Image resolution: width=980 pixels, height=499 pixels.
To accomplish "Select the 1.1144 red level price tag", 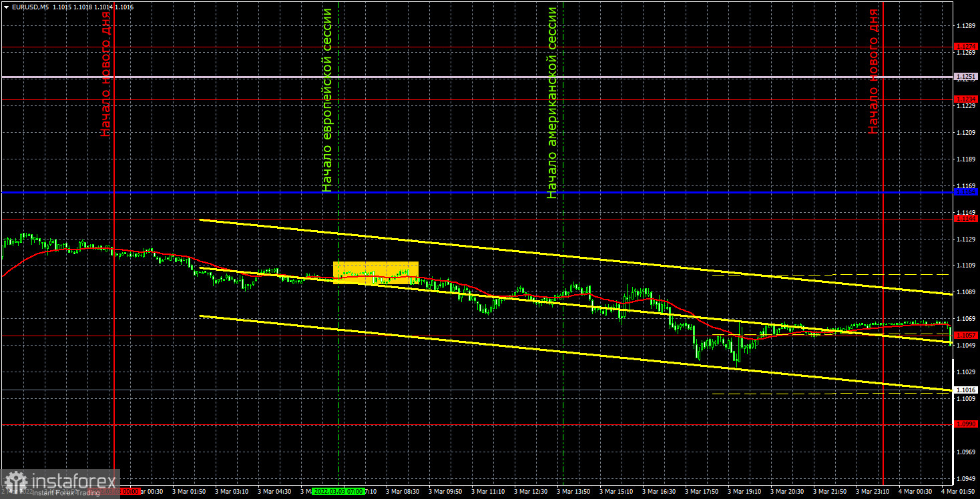I will [x=966, y=218].
